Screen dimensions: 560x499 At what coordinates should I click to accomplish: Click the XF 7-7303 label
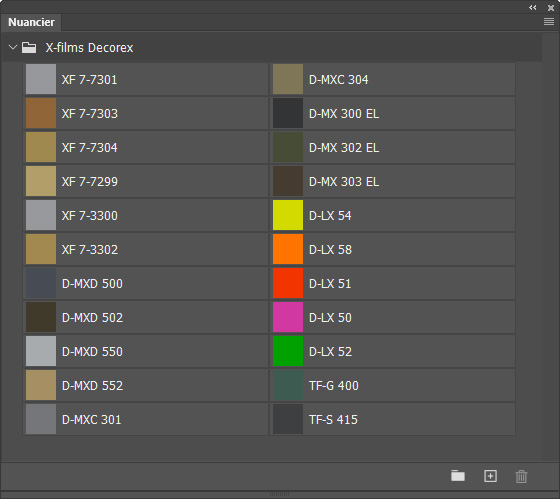coord(89,113)
